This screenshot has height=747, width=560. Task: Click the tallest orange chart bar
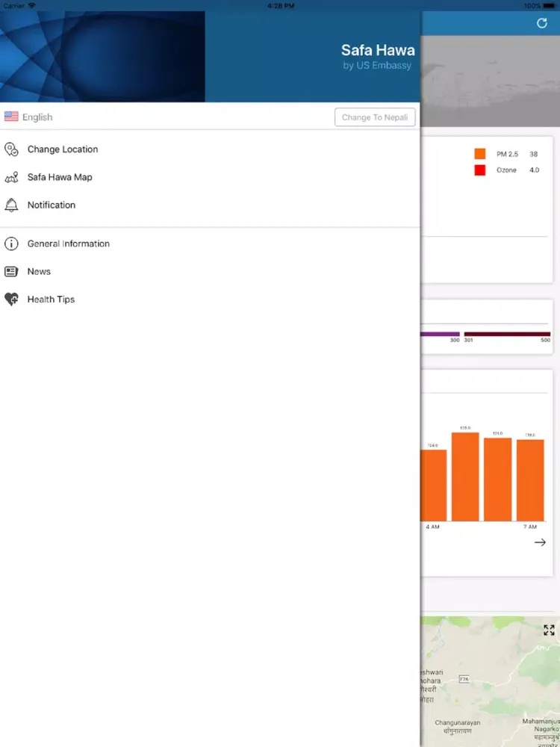pyautogui.click(x=465, y=477)
